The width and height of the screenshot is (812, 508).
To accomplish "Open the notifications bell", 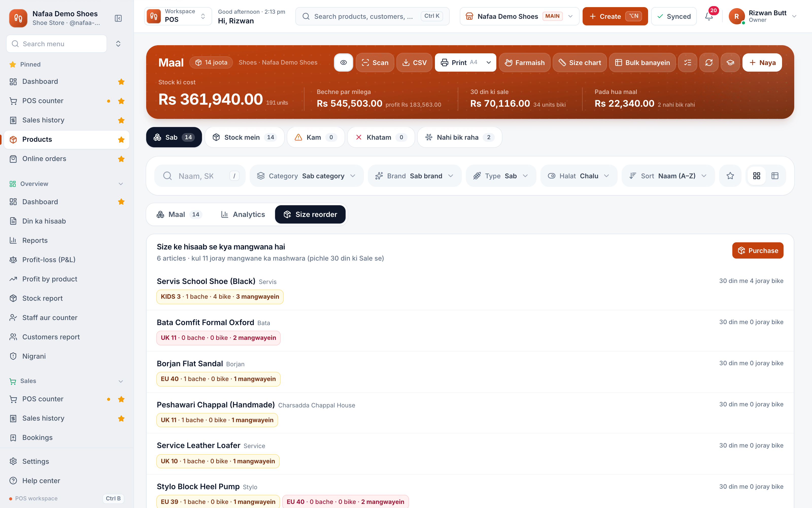I will coord(709,16).
